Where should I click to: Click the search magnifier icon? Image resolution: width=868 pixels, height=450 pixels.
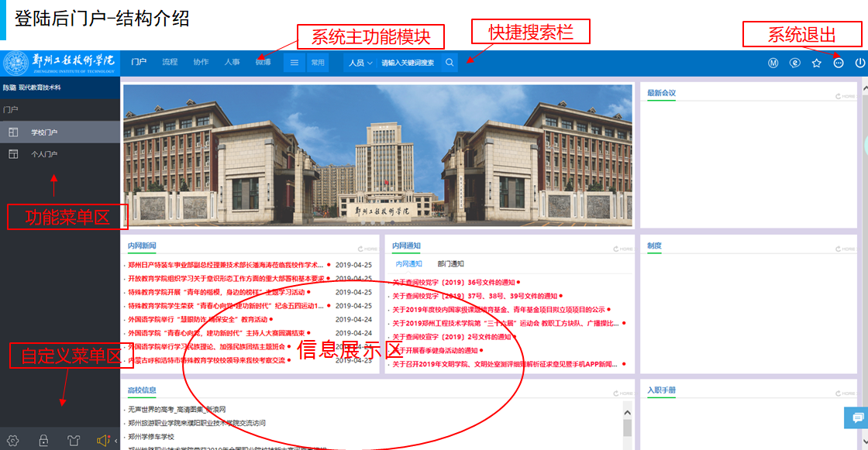pos(450,63)
